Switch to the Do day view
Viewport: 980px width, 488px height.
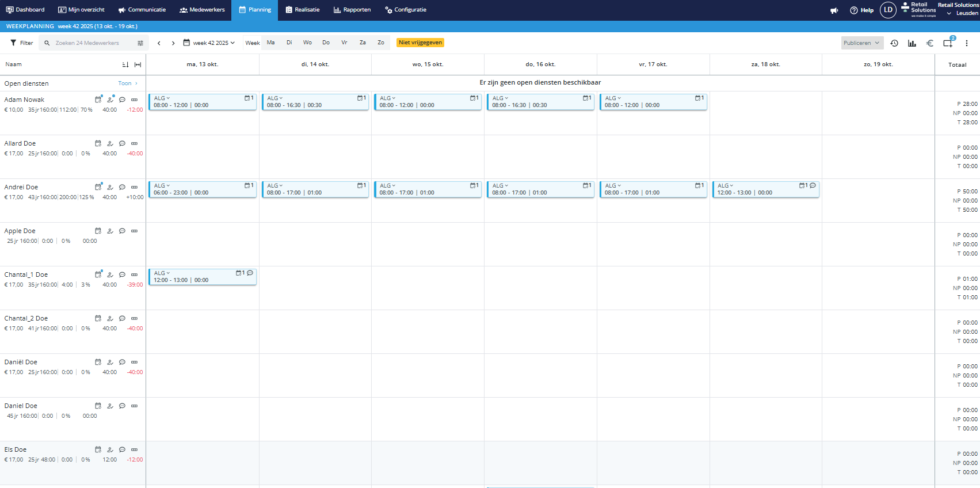coord(326,43)
